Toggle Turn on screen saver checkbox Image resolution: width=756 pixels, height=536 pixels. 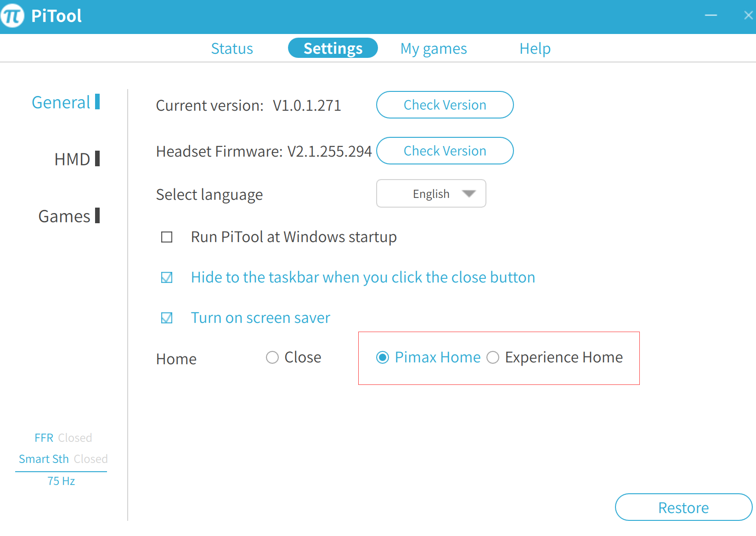coord(167,318)
